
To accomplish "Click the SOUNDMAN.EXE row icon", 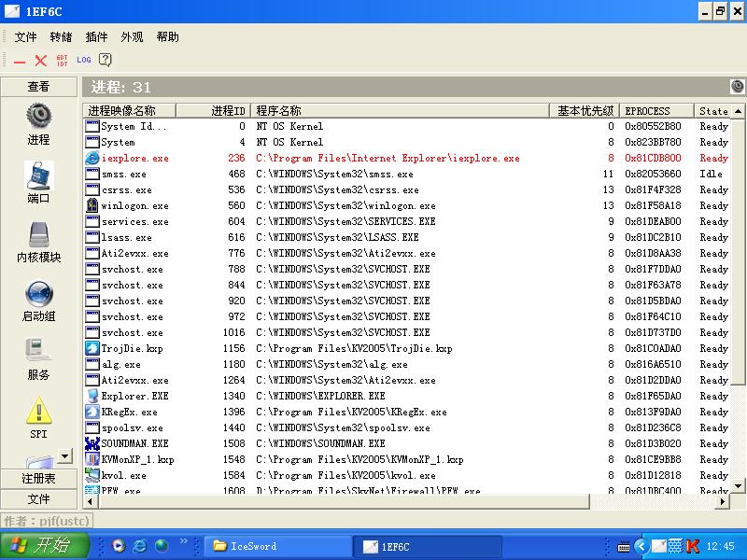I will click(92, 443).
